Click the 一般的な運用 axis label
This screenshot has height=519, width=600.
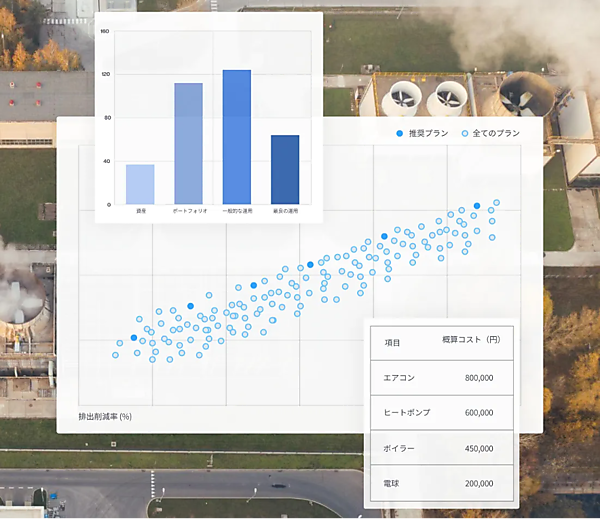tap(237, 212)
